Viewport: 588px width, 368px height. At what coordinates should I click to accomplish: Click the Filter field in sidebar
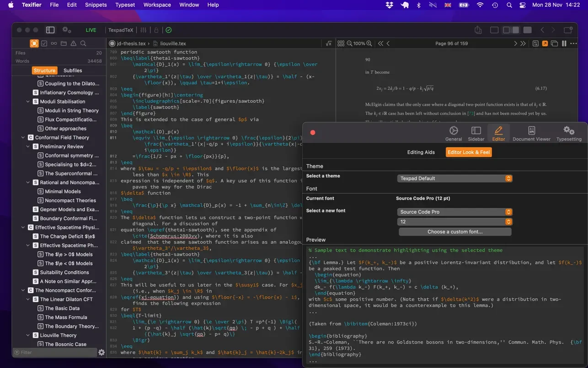pyautogui.click(x=54, y=352)
